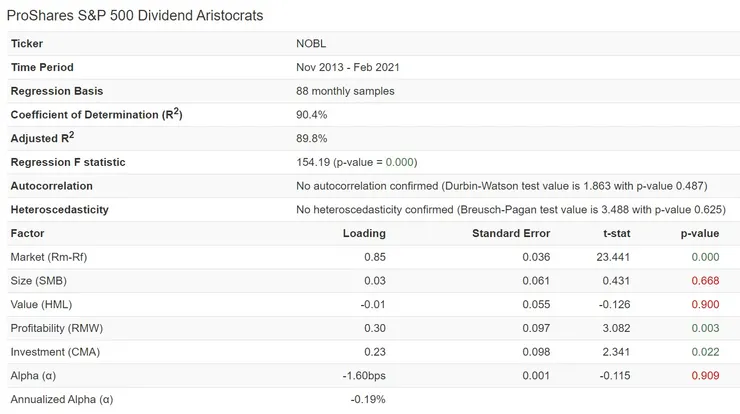Click the Adjusted R2 value 89.8%
Image resolution: width=740 pixels, height=414 pixels.
click(x=312, y=139)
